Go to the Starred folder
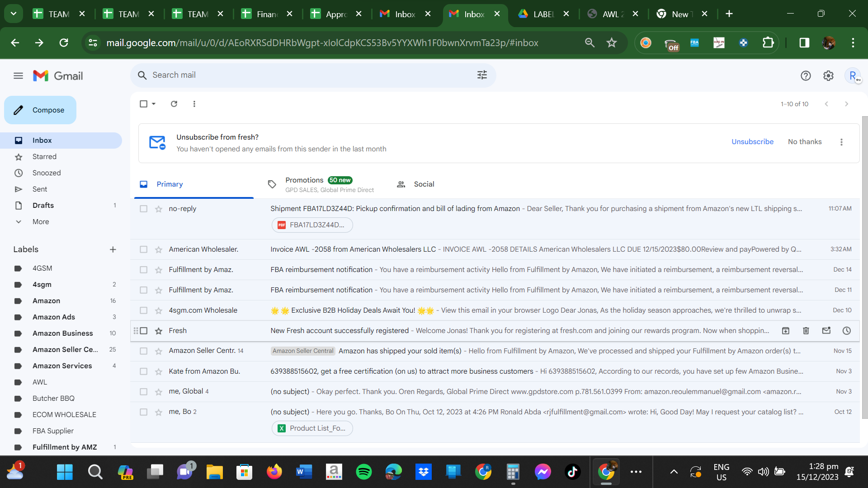 point(44,157)
